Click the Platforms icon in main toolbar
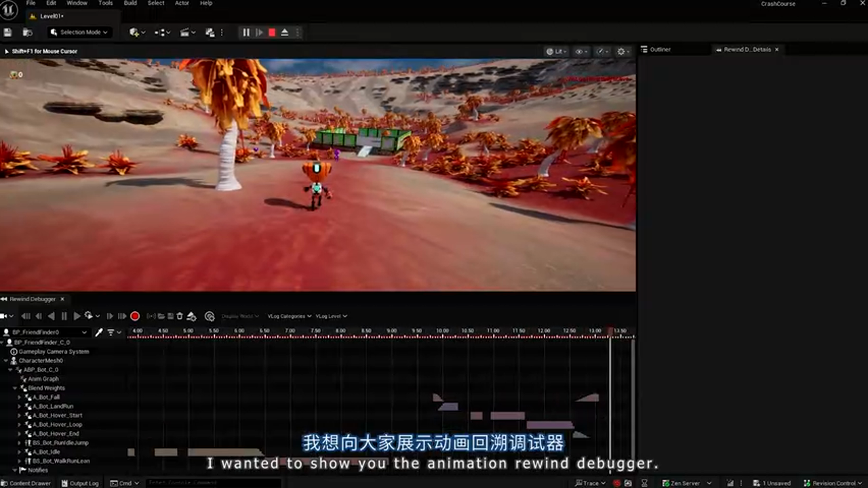Viewport: 868px width, 488px height. point(208,32)
